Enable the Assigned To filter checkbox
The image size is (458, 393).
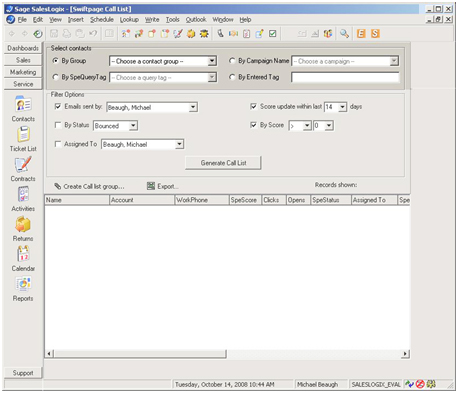58,144
